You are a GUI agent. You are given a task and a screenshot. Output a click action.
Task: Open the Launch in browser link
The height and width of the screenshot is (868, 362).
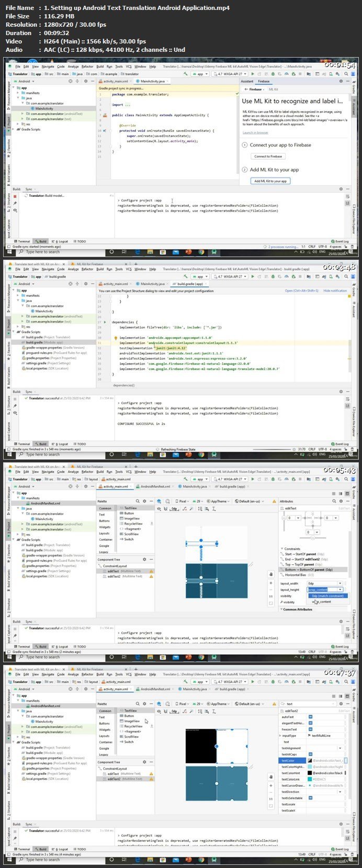click(x=255, y=132)
